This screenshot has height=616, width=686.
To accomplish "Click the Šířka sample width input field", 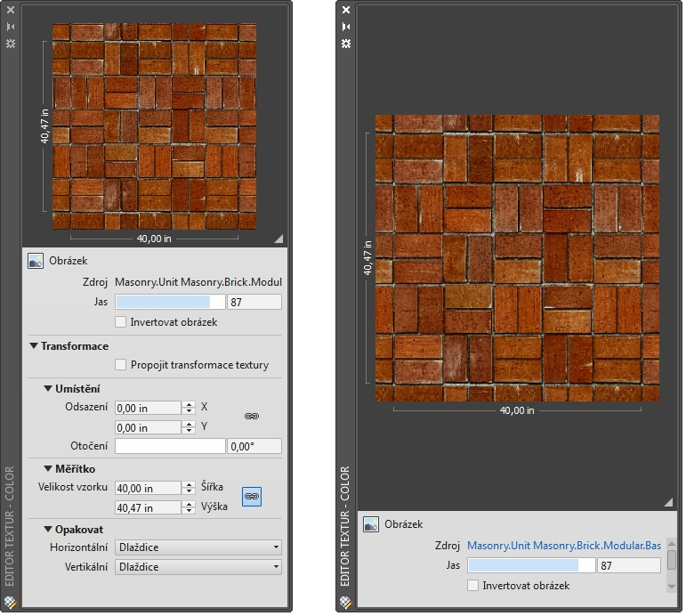I will 148,488.
